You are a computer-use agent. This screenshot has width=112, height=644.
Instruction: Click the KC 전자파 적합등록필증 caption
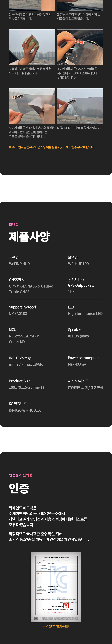pyautogui.click(x=56, y=626)
